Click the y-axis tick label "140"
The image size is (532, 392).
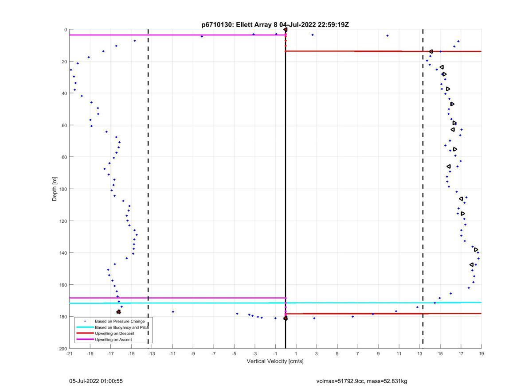[63, 253]
